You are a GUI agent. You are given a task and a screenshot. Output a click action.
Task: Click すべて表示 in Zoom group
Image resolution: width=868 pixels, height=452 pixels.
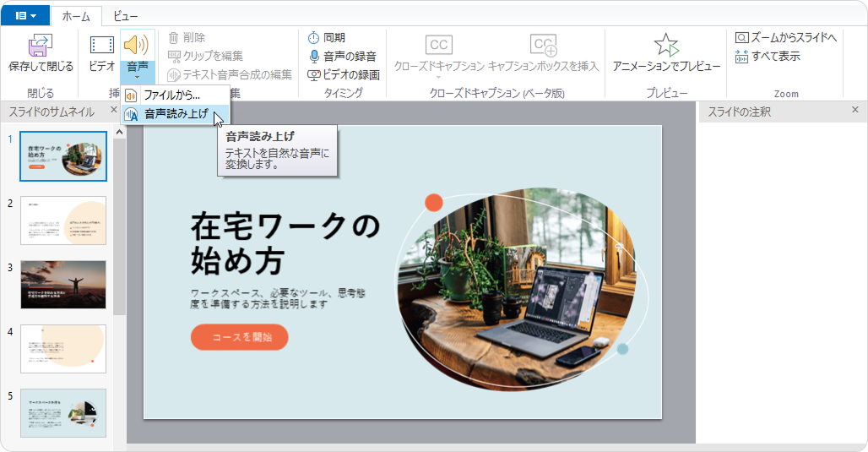(x=741, y=56)
